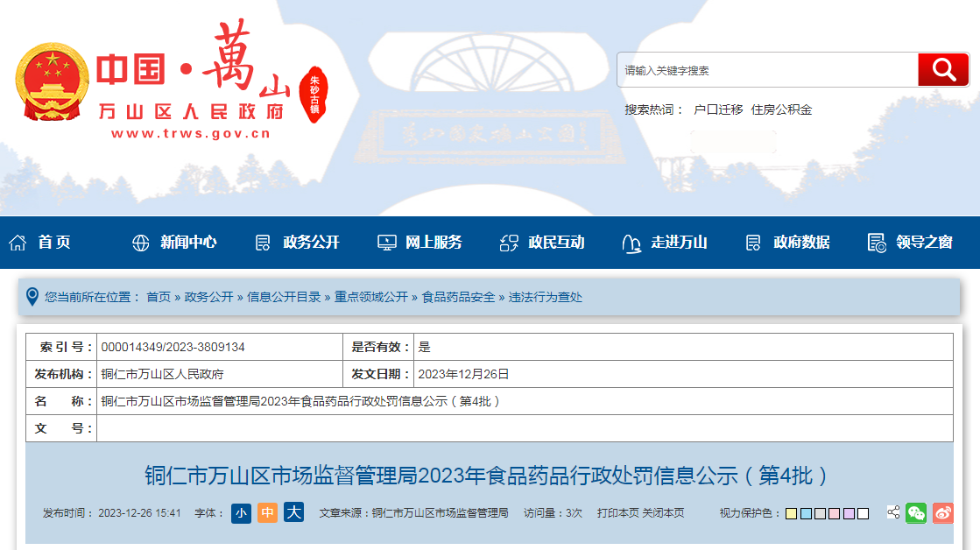Viewport: 980px width, 550px height.
Task: Set font size to small (小)
Action: (x=241, y=513)
